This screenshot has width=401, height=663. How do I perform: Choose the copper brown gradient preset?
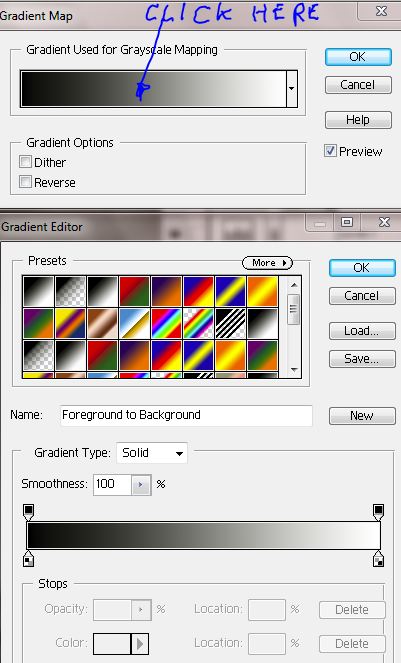102,323
